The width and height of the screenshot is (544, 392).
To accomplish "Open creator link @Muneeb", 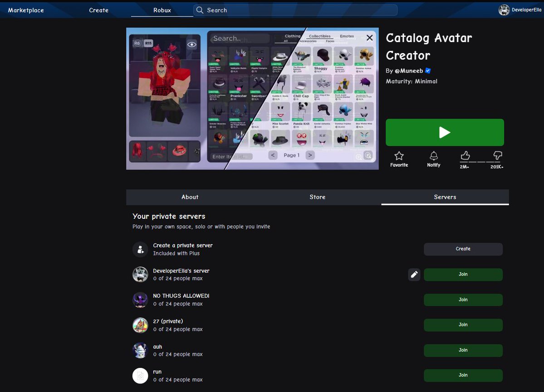I will 409,71.
